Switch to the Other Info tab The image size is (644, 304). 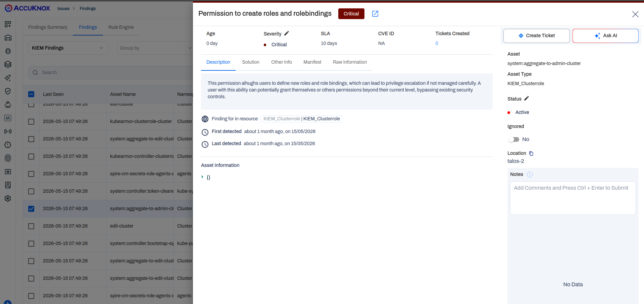point(282,62)
